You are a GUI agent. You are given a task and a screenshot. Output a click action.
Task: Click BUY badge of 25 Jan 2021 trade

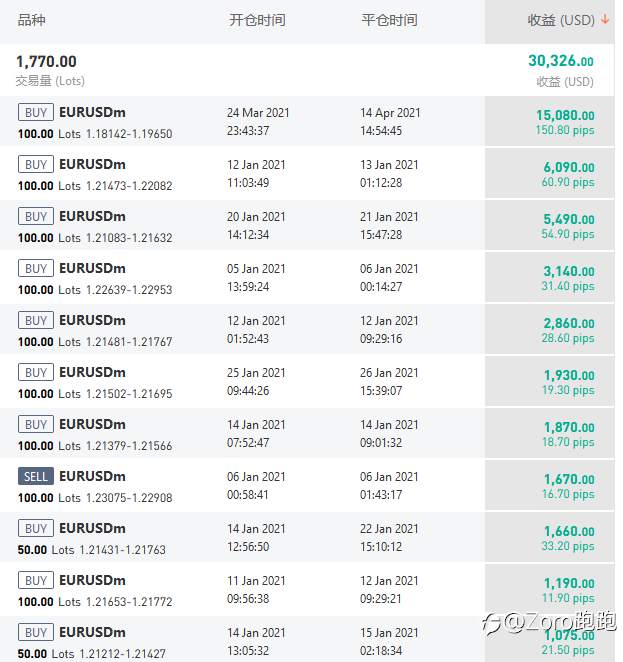36,372
